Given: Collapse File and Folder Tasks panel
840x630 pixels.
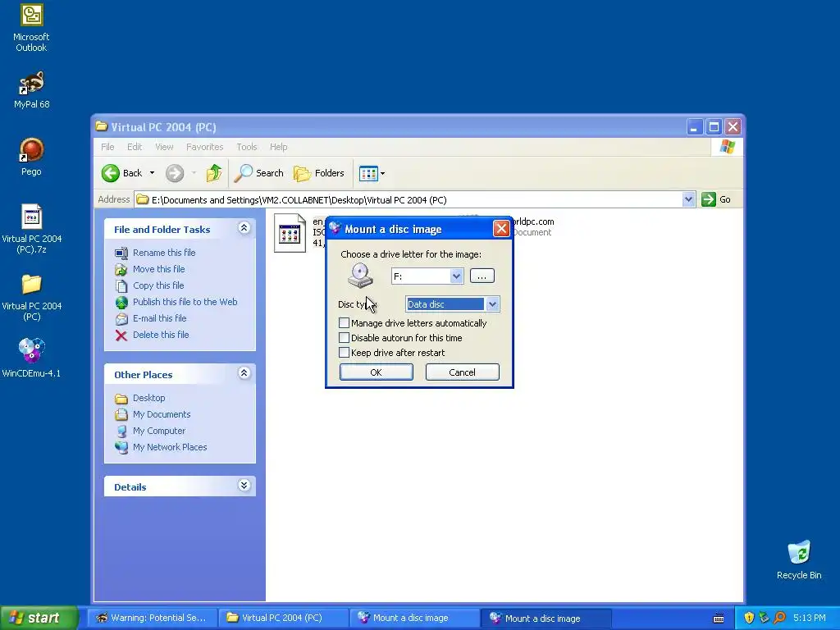Looking at the screenshot, I should coord(244,228).
